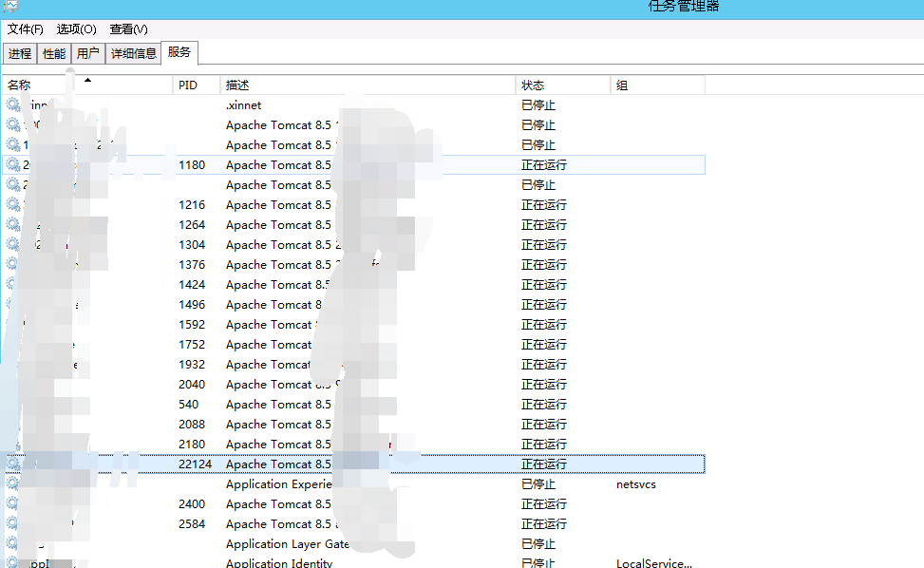Select PID 1496 cell
The width and height of the screenshot is (924, 568).
point(192,305)
